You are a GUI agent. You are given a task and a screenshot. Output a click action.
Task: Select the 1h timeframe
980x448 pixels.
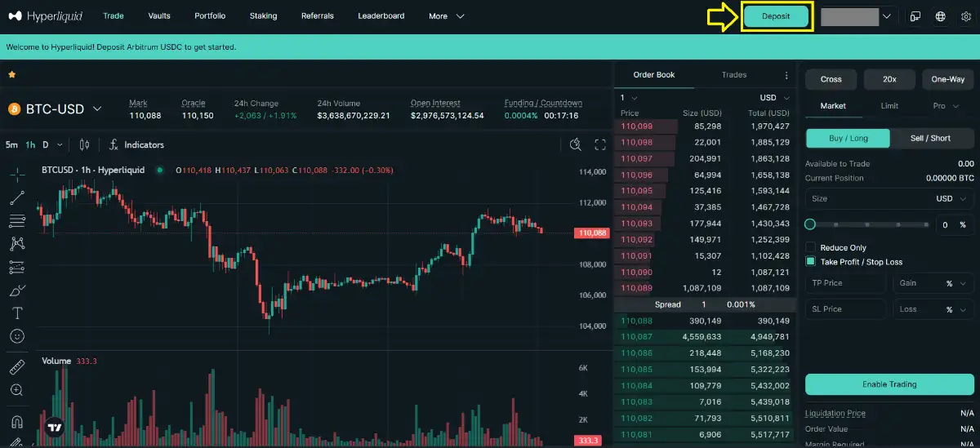[30, 144]
